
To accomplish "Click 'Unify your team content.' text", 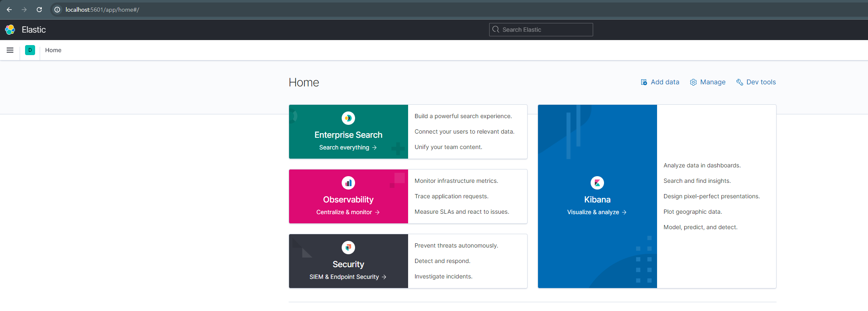I will point(448,147).
